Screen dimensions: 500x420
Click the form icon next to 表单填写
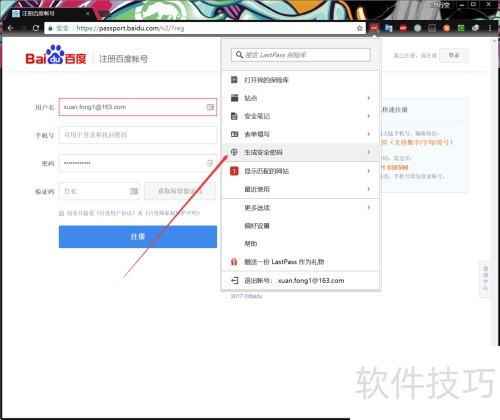[234, 134]
